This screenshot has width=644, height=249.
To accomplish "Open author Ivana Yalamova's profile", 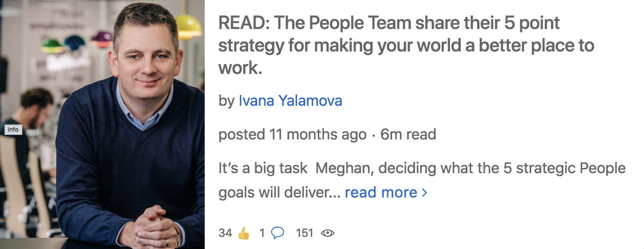I will pos(290,100).
